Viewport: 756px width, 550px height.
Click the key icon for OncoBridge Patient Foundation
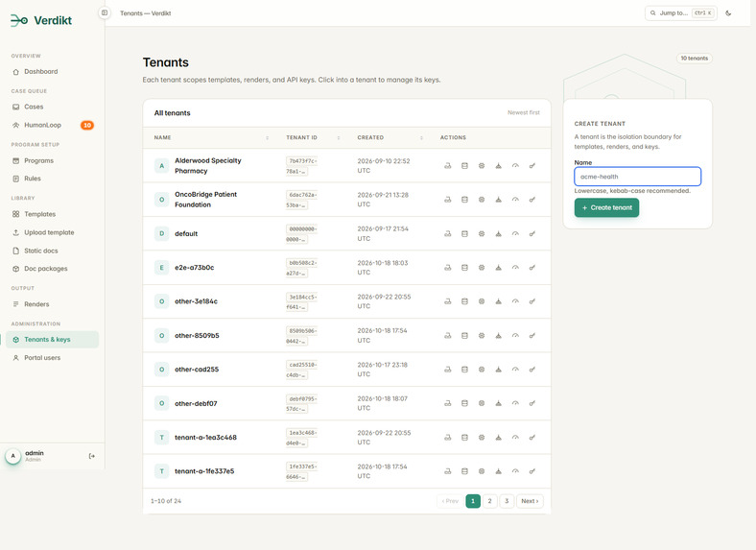pyautogui.click(x=532, y=200)
